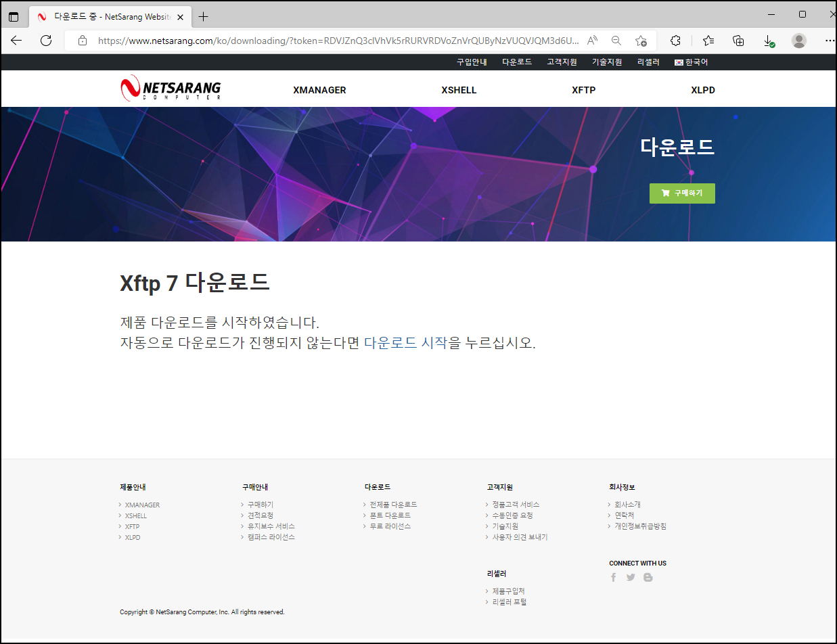Open the collections icon
This screenshot has height=644, width=837.
(739, 41)
